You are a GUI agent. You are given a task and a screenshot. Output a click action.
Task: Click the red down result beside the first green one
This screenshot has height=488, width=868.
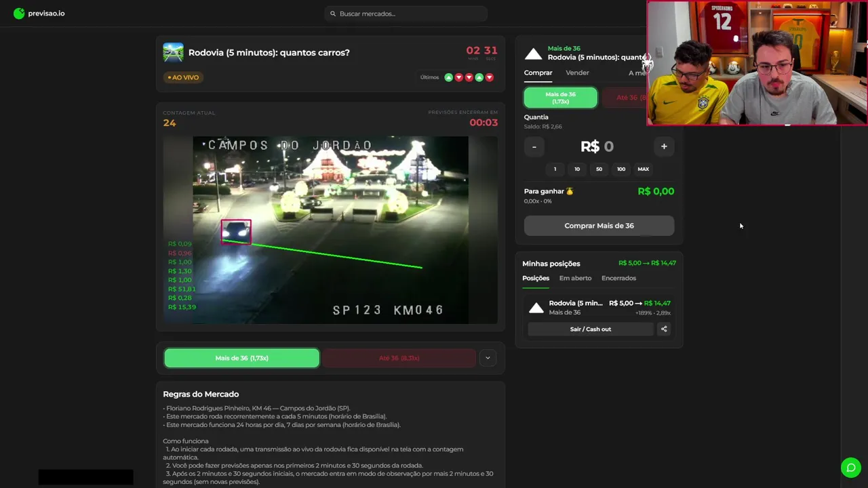(458, 77)
